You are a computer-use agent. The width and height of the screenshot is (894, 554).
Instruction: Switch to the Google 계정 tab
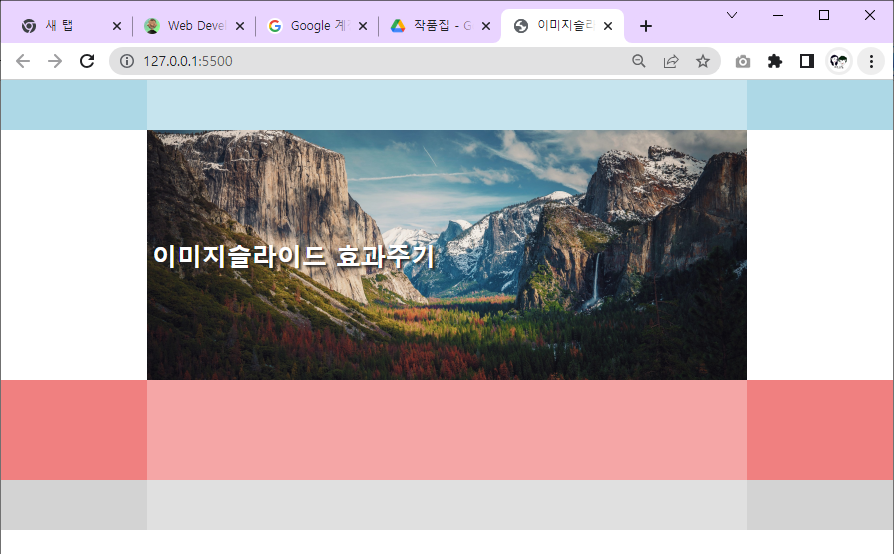click(x=317, y=26)
